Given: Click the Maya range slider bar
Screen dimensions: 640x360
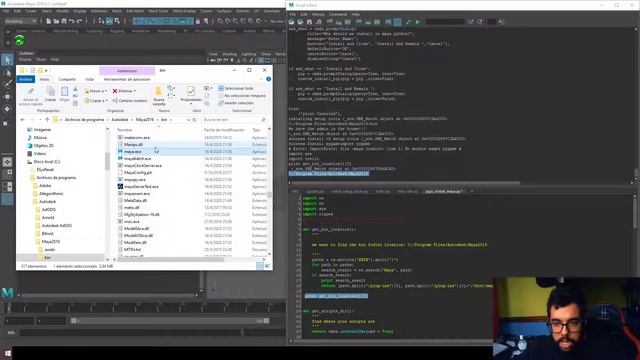Looking at the screenshot, I should pyautogui.click(x=170, y=321).
